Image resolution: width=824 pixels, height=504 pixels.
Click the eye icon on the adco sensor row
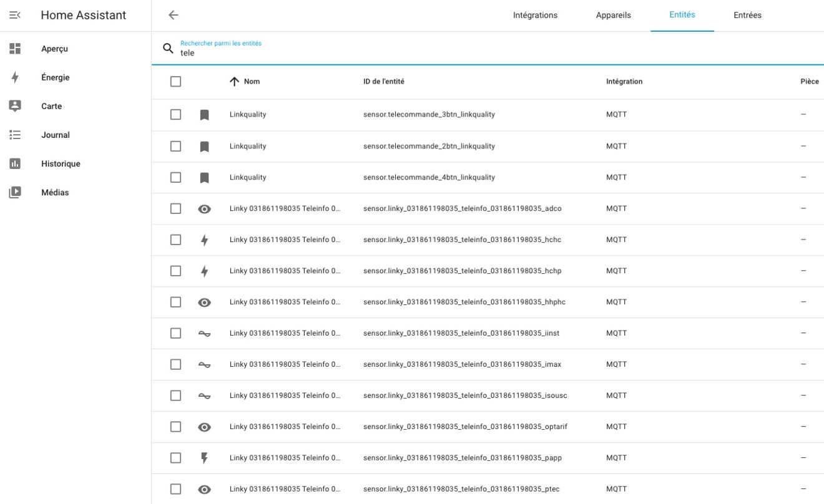pos(204,208)
